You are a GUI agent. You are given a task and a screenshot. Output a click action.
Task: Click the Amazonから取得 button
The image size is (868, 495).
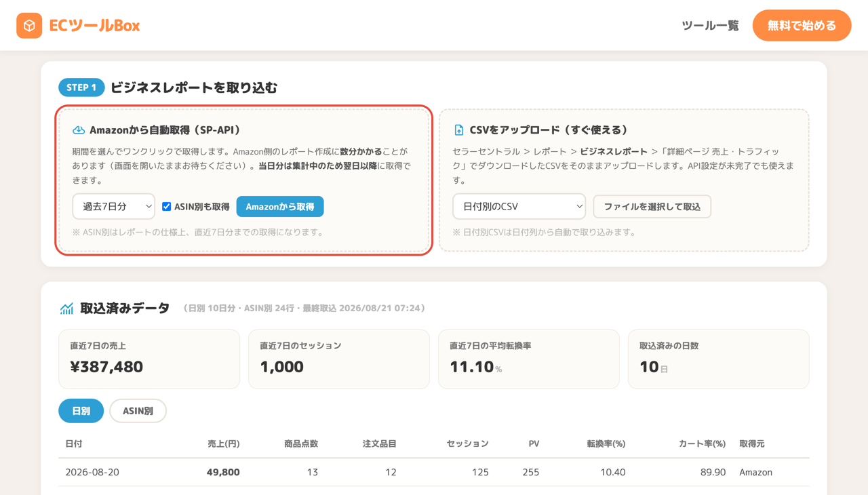pos(280,207)
